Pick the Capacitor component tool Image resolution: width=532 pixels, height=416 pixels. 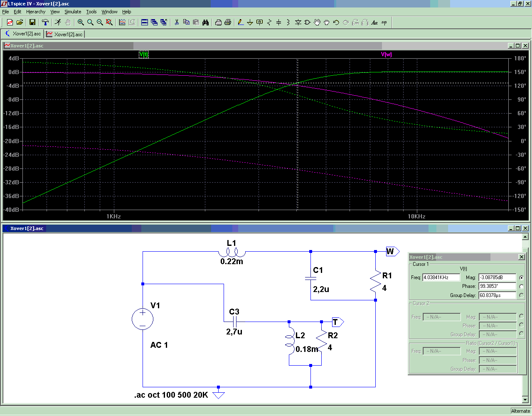tap(278, 22)
